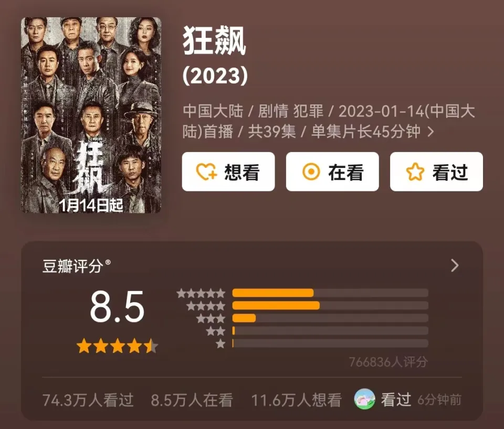The image size is (504, 429).
Task: Mark the show as 在看
Action: 332,172
